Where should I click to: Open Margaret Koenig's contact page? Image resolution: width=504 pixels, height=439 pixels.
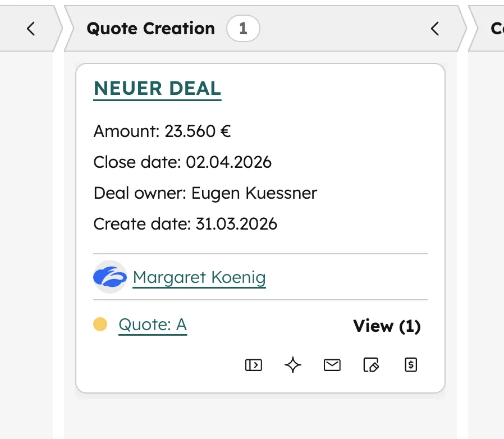pos(199,277)
